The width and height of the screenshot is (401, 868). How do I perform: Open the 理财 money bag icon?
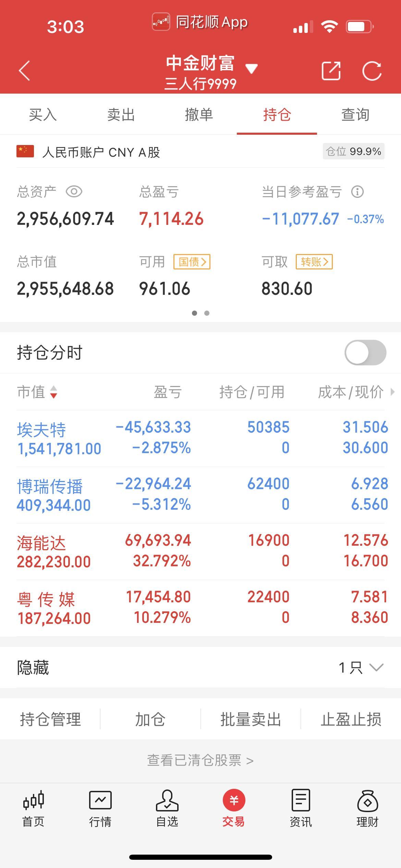[367, 808]
